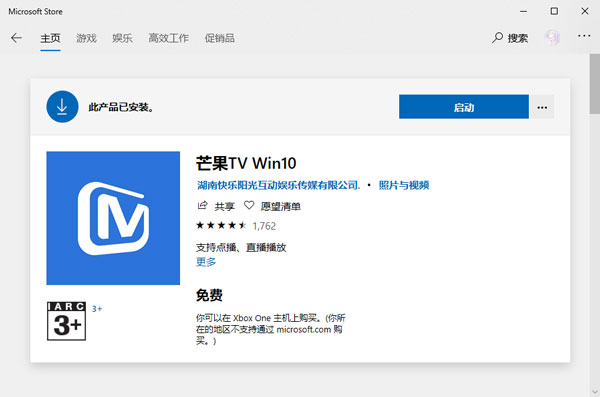Screen dimensions: 600x397
Task: Open the 娱乐 tab
Action: point(122,38)
